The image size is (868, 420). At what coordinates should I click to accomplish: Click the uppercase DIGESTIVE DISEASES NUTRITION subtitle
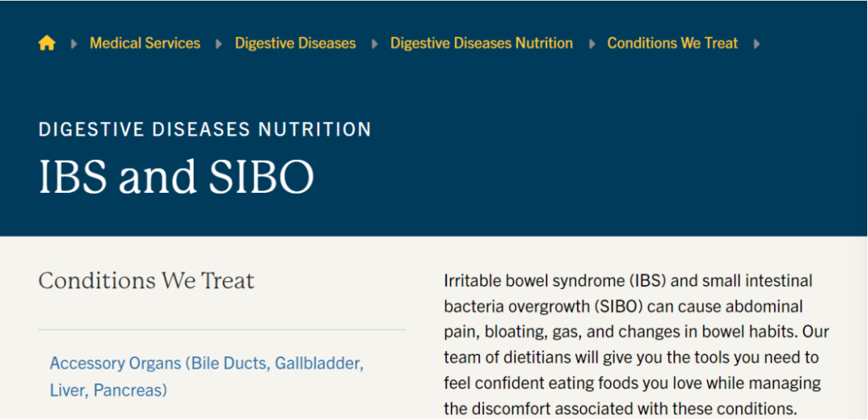(205, 129)
